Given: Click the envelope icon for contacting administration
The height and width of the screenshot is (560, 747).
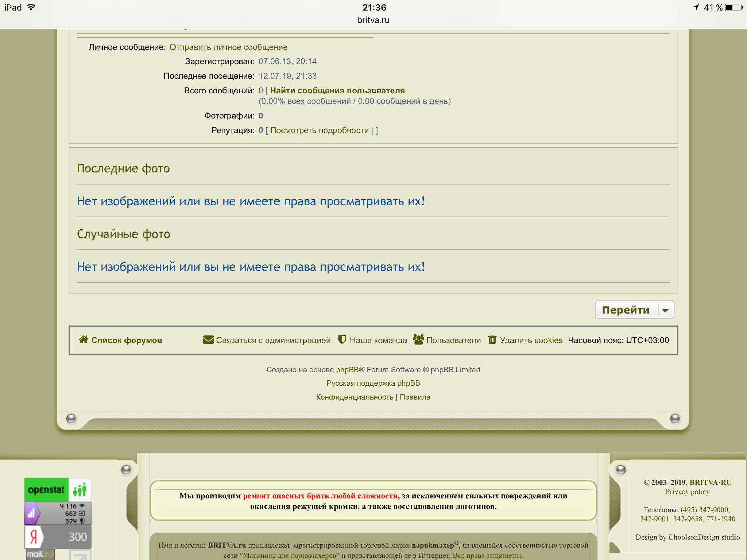Looking at the screenshot, I should [208, 340].
